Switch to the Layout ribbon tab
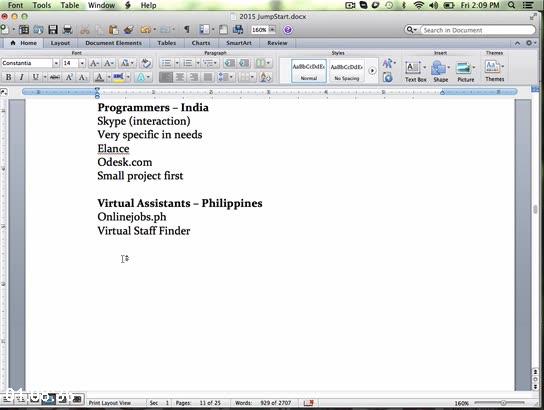544x410 pixels. pyautogui.click(x=60, y=43)
